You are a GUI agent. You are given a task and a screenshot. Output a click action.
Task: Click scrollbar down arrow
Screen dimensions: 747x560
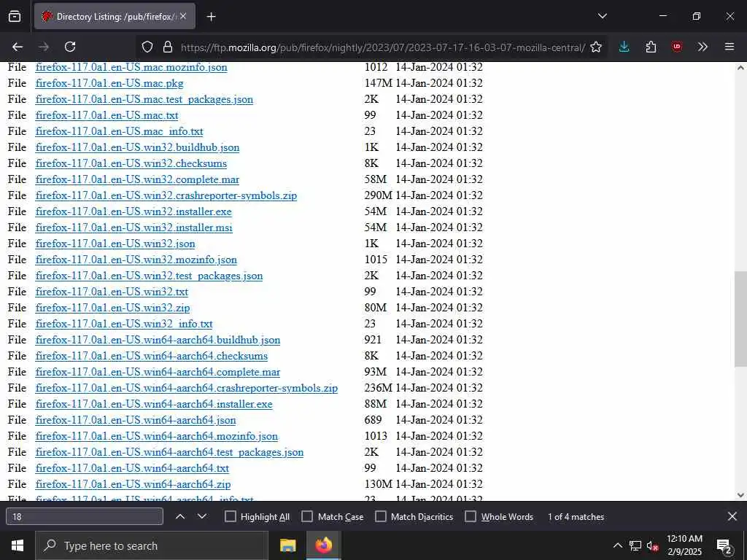point(740,495)
